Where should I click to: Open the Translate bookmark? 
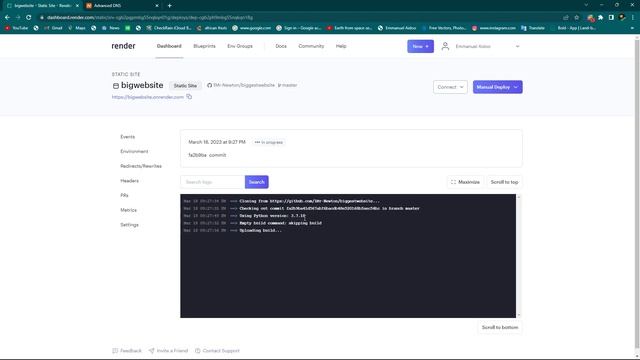(x=533, y=28)
